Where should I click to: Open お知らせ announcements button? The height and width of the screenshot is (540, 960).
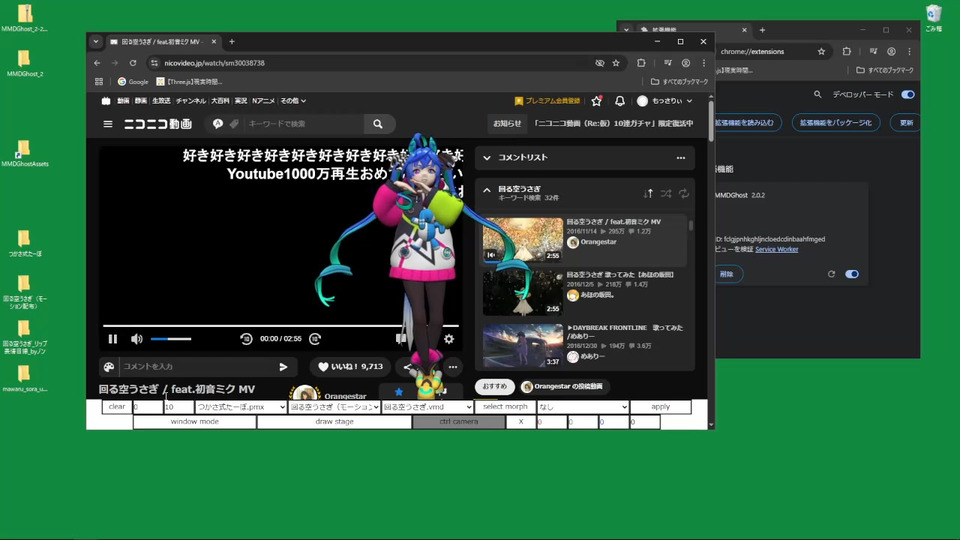(x=508, y=124)
